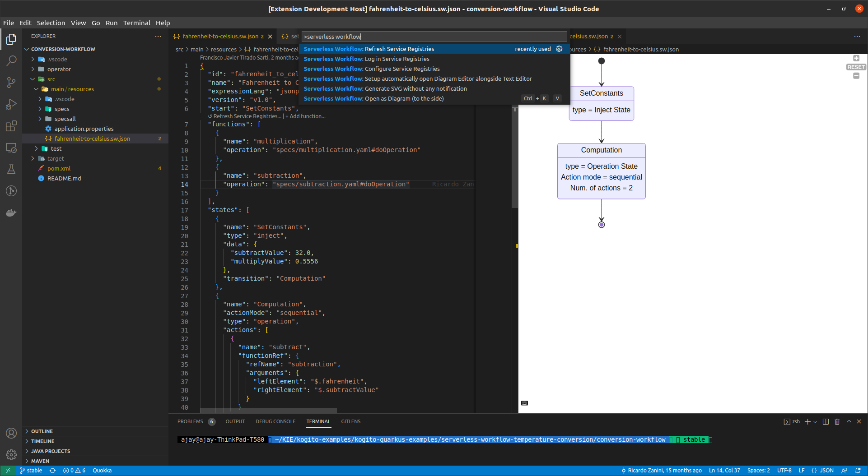Reset the diagram view
The width and height of the screenshot is (868, 476).
coord(856,67)
